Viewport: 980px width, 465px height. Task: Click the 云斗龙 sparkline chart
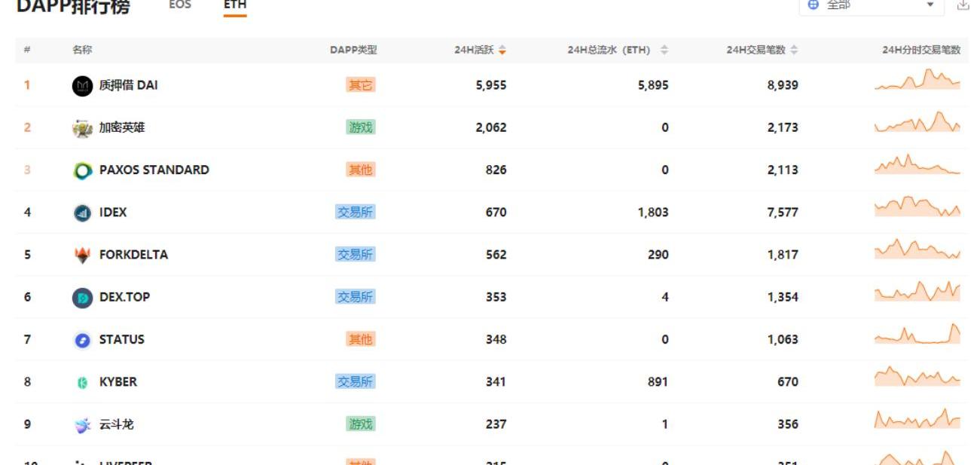[x=917, y=418]
